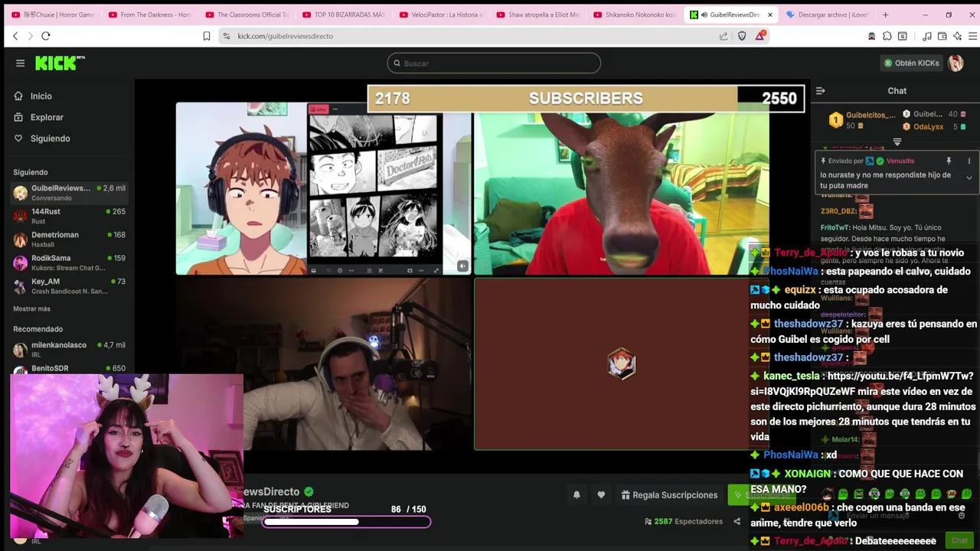
Task: Click the address bar URL kick.com/guibelreviewsdirecto
Action: [x=285, y=36]
